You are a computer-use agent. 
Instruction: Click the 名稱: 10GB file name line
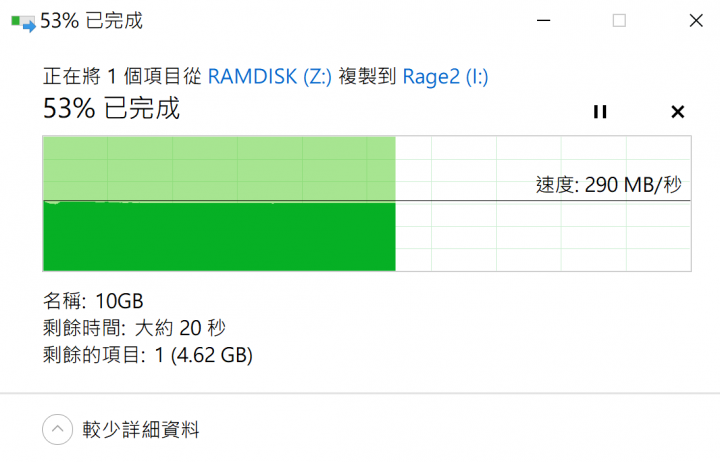93,301
